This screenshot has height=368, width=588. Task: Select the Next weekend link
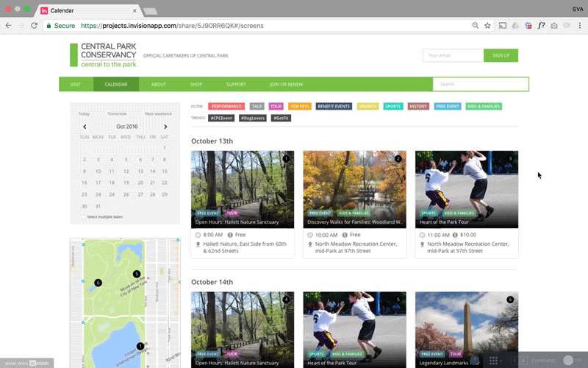pyautogui.click(x=158, y=114)
